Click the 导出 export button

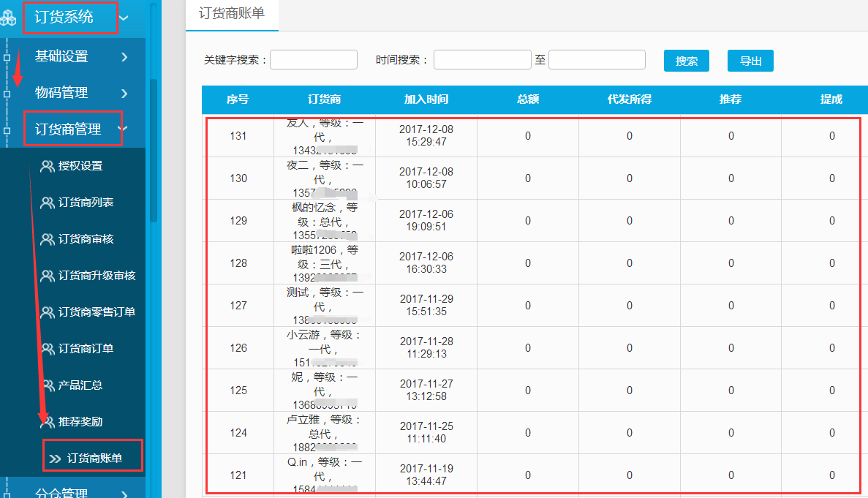pos(751,61)
